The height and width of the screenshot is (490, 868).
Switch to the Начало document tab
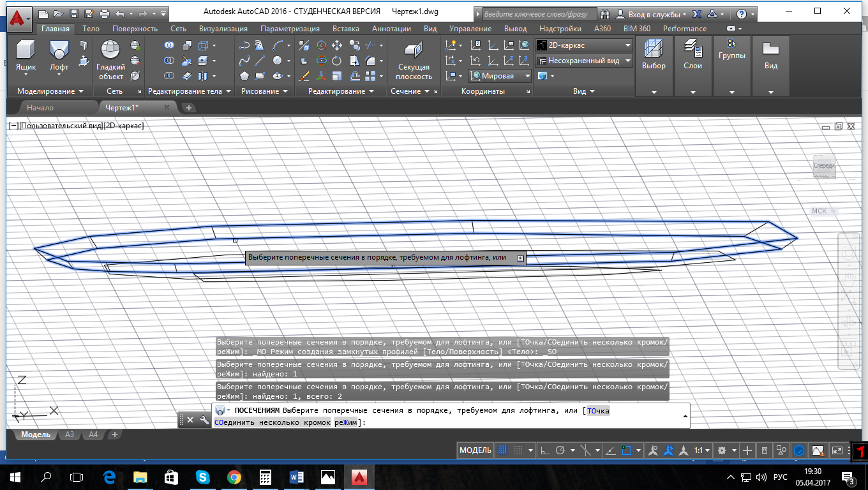point(40,108)
